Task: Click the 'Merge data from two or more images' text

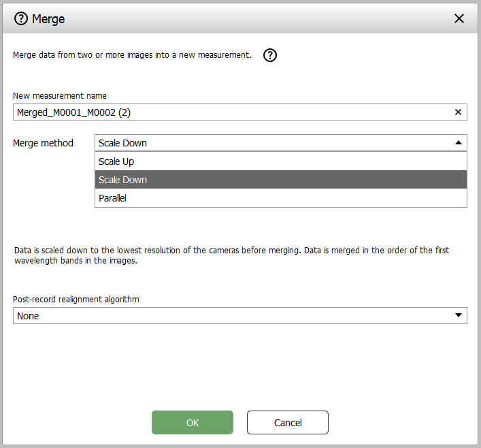Action: tap(132, 55)
